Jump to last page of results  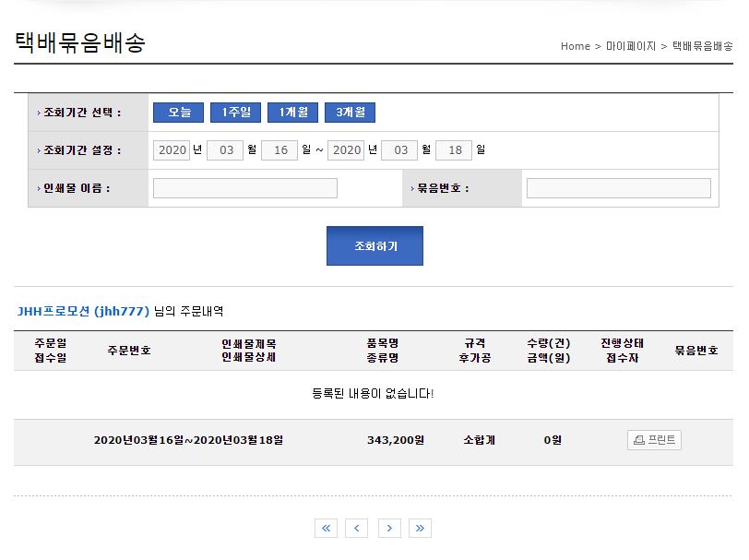pyautogui.click(x=421, y=528)
